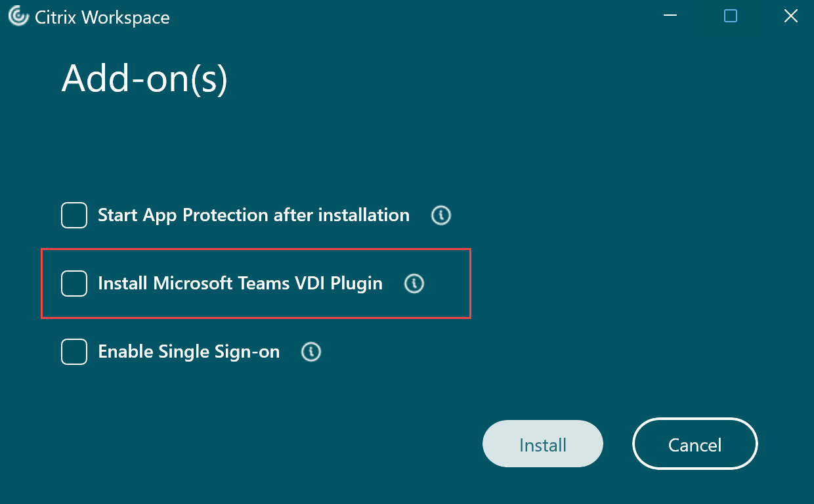The height and width of the screenshot is (504, 814).
Task: Click the Citrix Workspace title text
Action: 102,16
